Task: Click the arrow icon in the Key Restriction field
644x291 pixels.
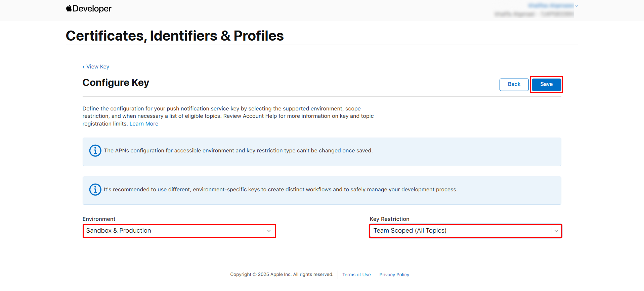Action: pos(556,231)
